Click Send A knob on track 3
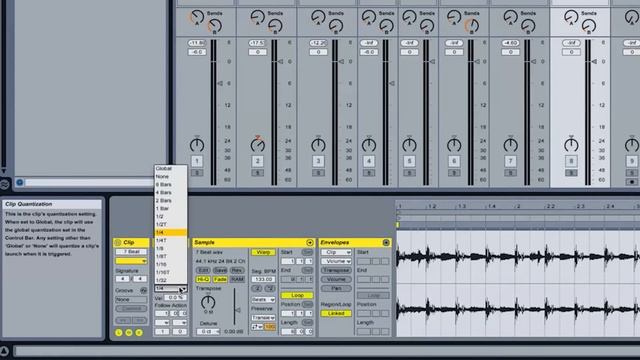The width and height of the screenshot is (640, 360). [x=318, y=17]
